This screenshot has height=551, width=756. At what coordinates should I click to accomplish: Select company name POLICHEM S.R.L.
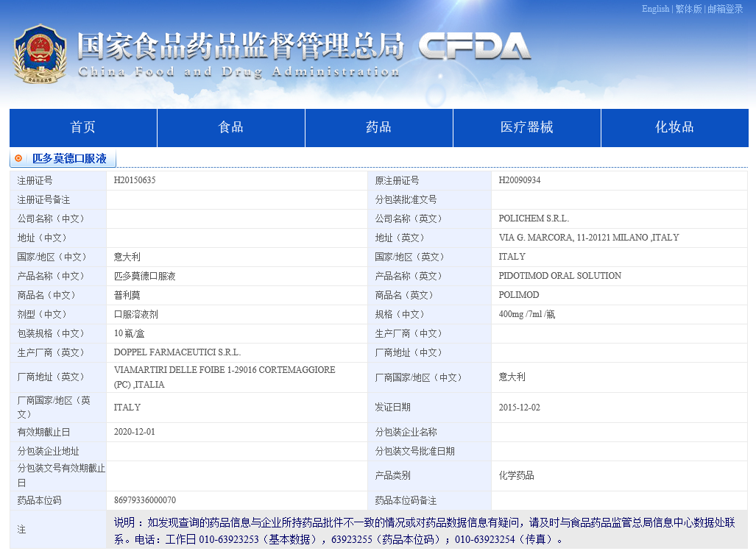(x=534, y=218)
